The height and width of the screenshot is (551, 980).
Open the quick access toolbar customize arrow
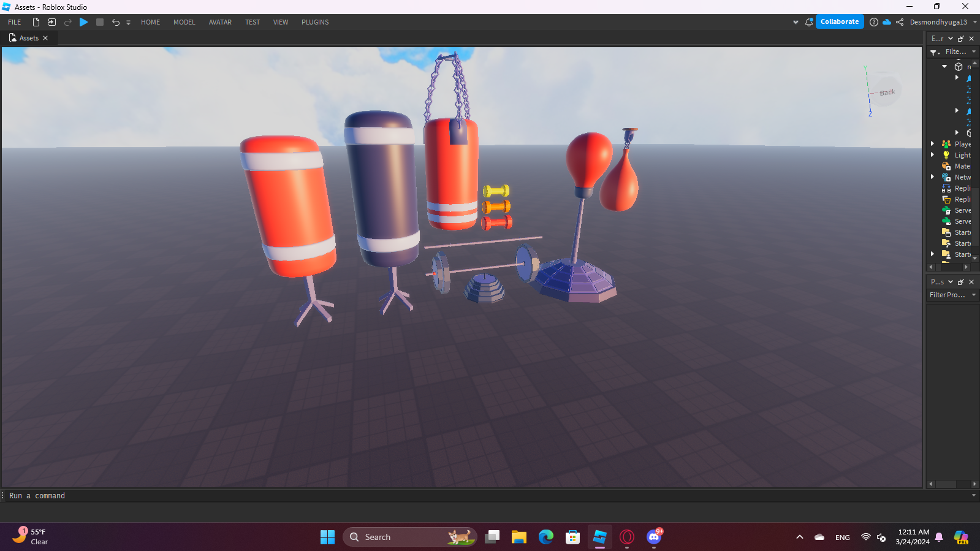(x=128, y=23)
